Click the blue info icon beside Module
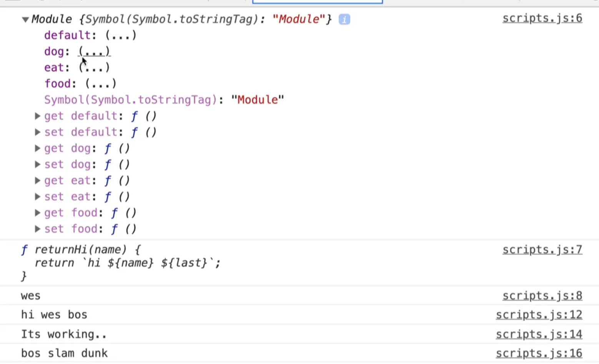 pos(344,19)
